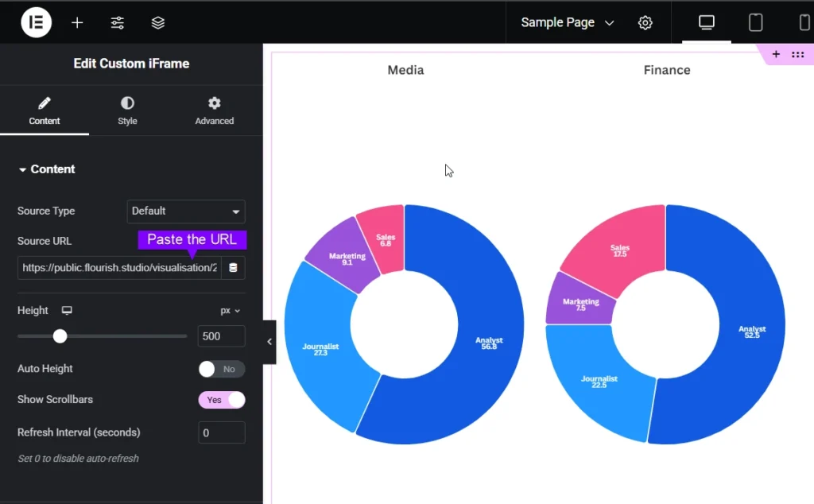Toggle Show Scrollbars switch
Image resolution: width=814 pixels, height=504 pixels.
222,400
